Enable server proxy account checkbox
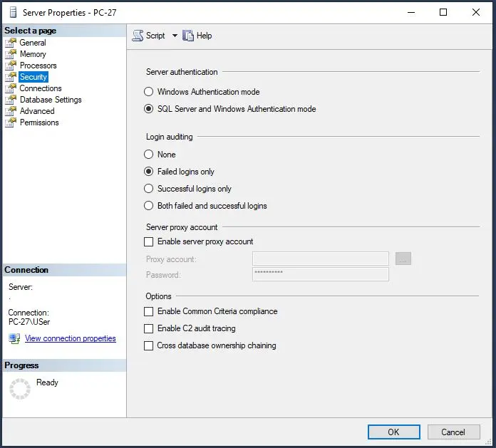 [x=149, y=242]
